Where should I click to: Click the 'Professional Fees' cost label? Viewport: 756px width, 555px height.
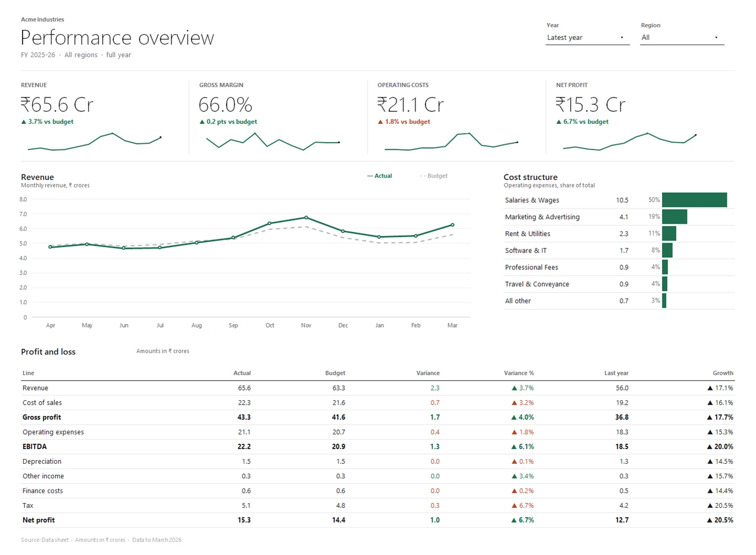click(x=531, y=267)
